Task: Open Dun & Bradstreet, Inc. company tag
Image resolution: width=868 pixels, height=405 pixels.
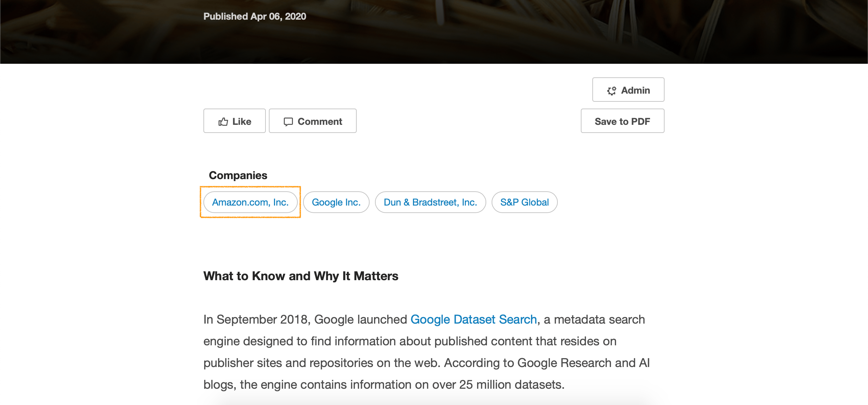Action: pos(430,202)
